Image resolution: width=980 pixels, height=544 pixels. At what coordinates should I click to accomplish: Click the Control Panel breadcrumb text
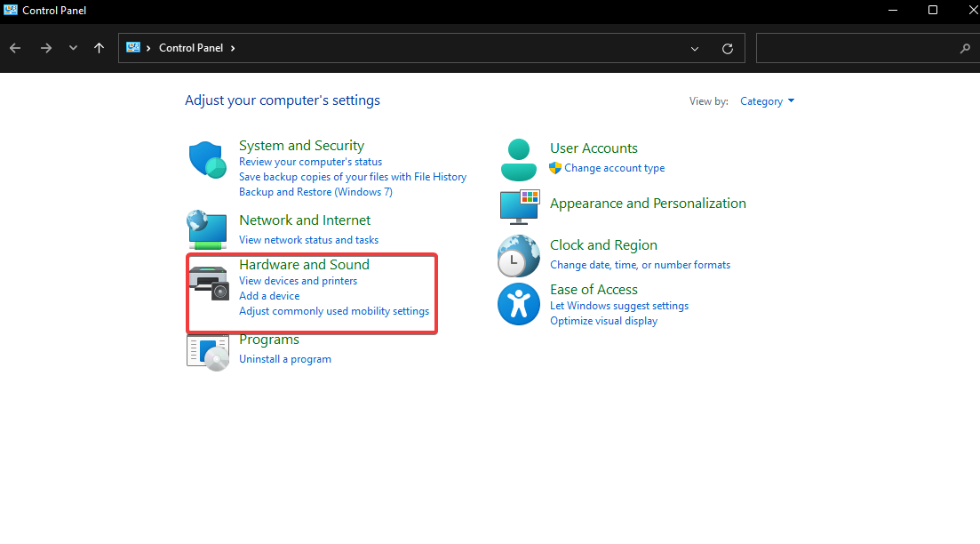click(x=191, y=48)
